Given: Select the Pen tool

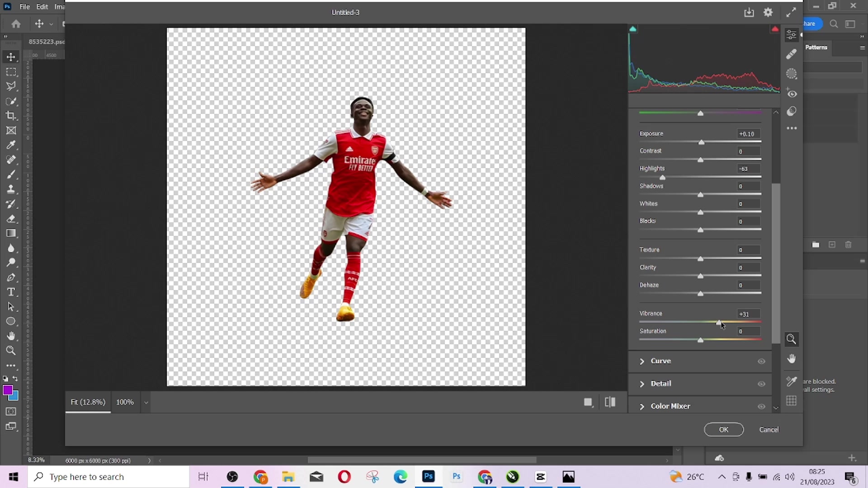Looking at the screenshot, I should [11, 277].
